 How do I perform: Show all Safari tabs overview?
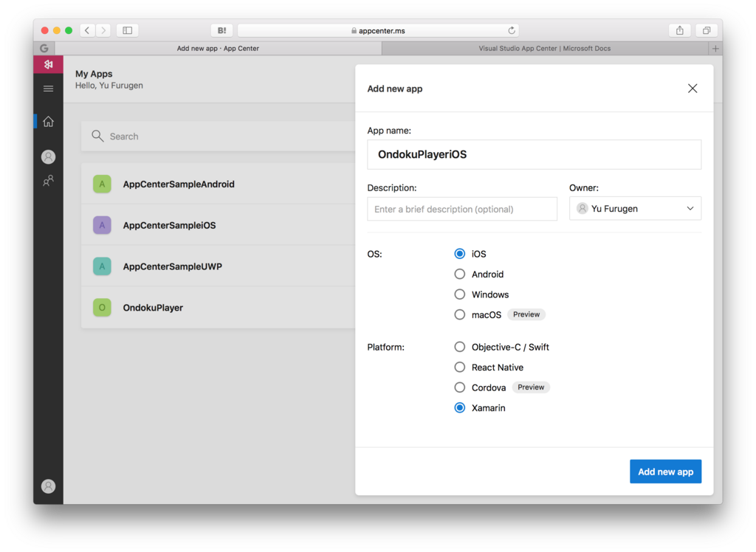pyautogui.click(x=707, y=30)
